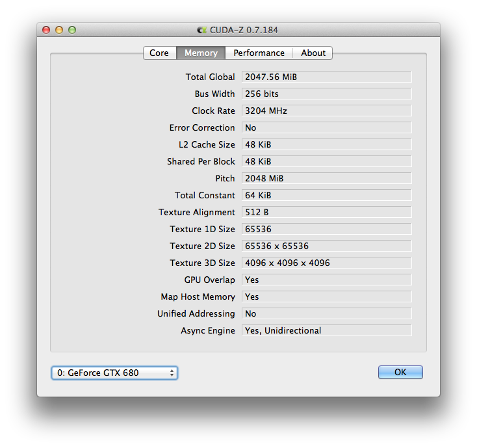Click the Async Engine label

coord(208,330)
